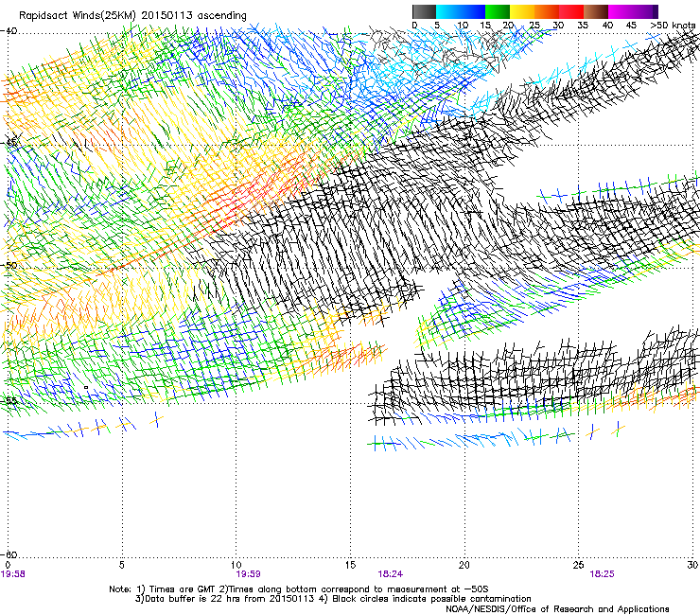Click the green 15-20 knots legend swatch
The height and width of the screenshot is (615, 700).
498,11
